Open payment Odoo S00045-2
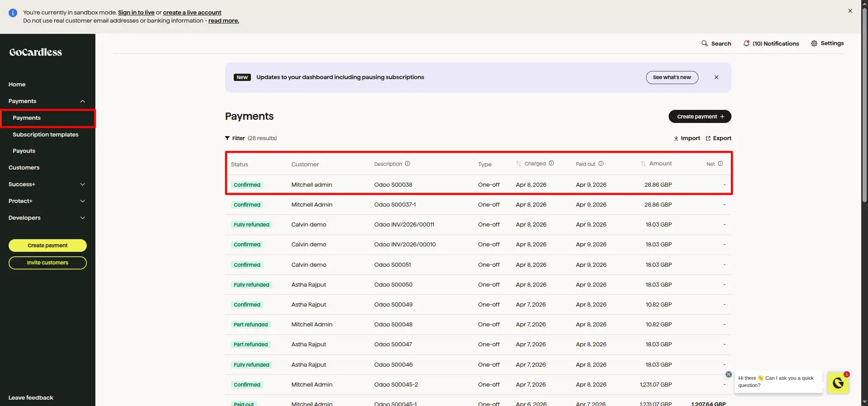 click(478, 385)
